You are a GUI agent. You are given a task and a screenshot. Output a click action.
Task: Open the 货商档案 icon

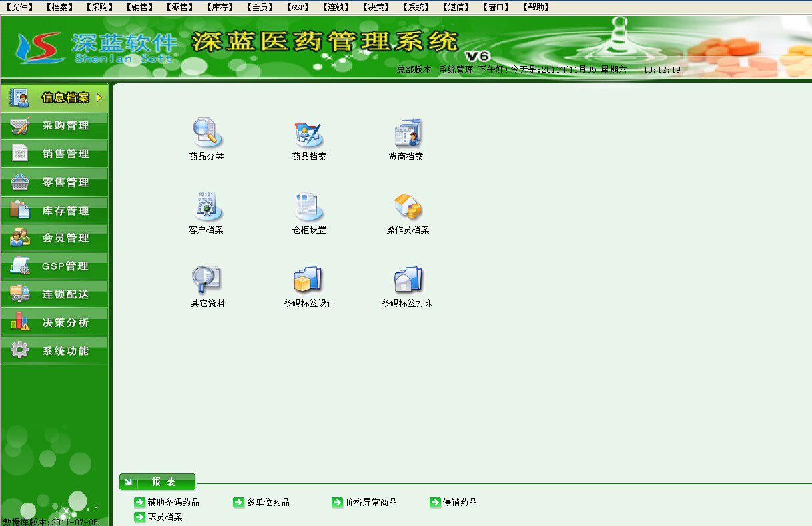[x=408, y=133]
